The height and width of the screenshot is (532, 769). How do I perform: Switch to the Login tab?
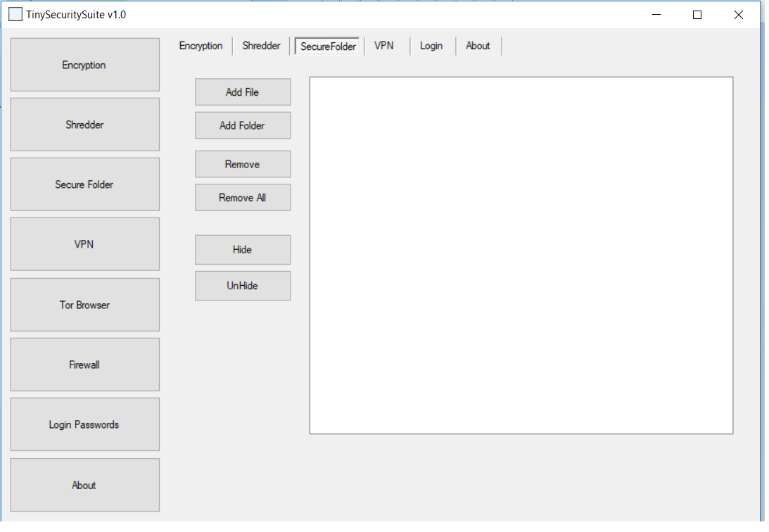(431, 46)
